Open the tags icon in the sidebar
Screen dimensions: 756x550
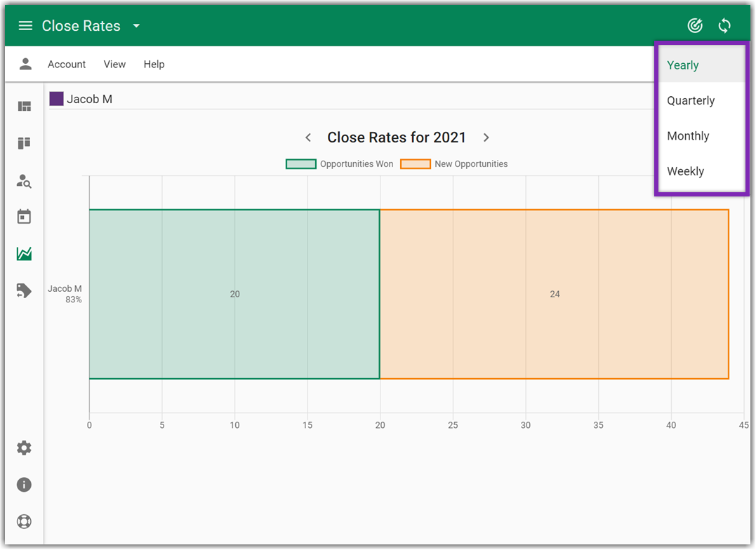(24, 290)
